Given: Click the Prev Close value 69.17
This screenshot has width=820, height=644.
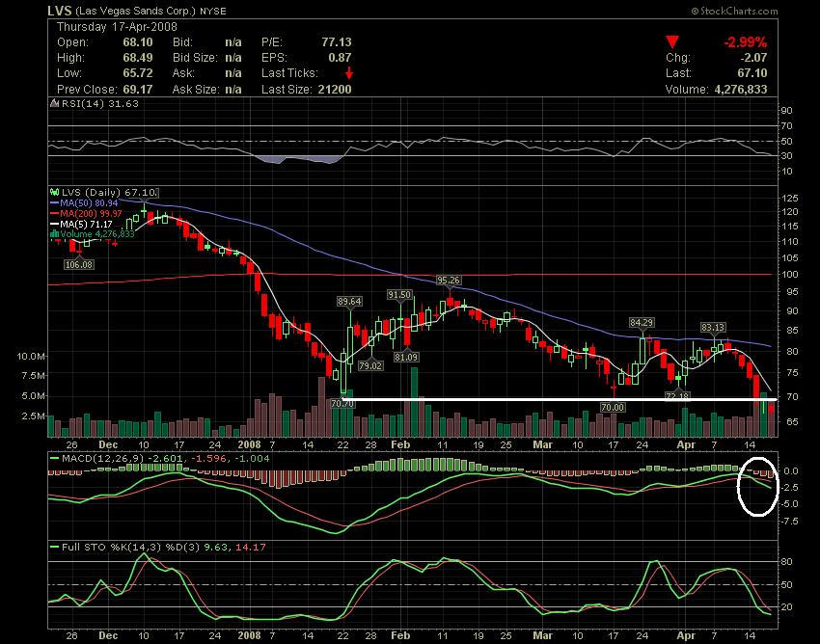Looking at the screenshot, I should tap(138, 90).
